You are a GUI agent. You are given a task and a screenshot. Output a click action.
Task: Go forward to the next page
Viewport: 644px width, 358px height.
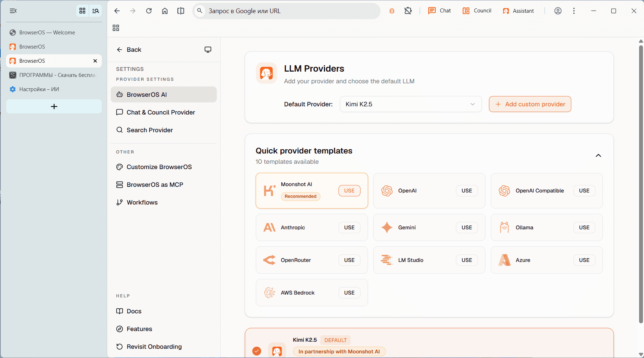coord(133,11)
